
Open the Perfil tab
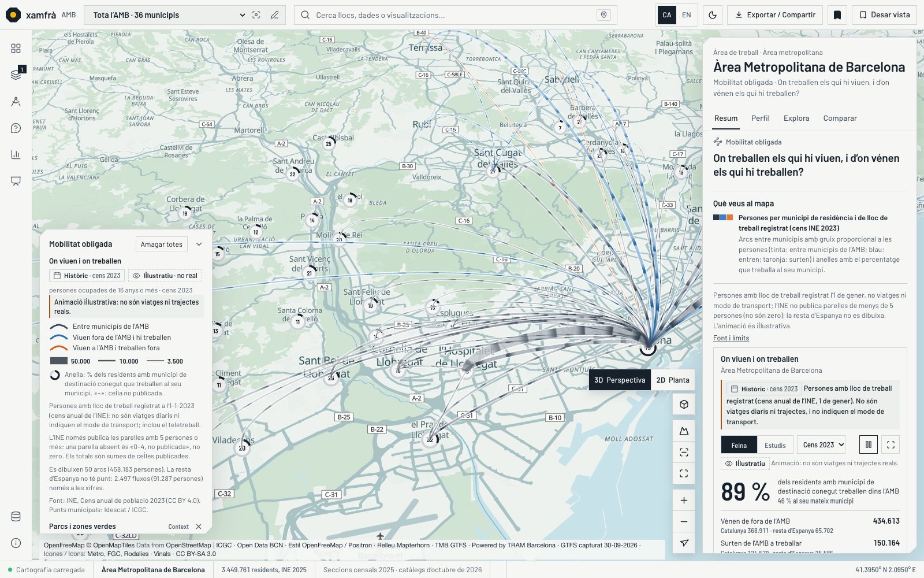click(x=761, y=118)
